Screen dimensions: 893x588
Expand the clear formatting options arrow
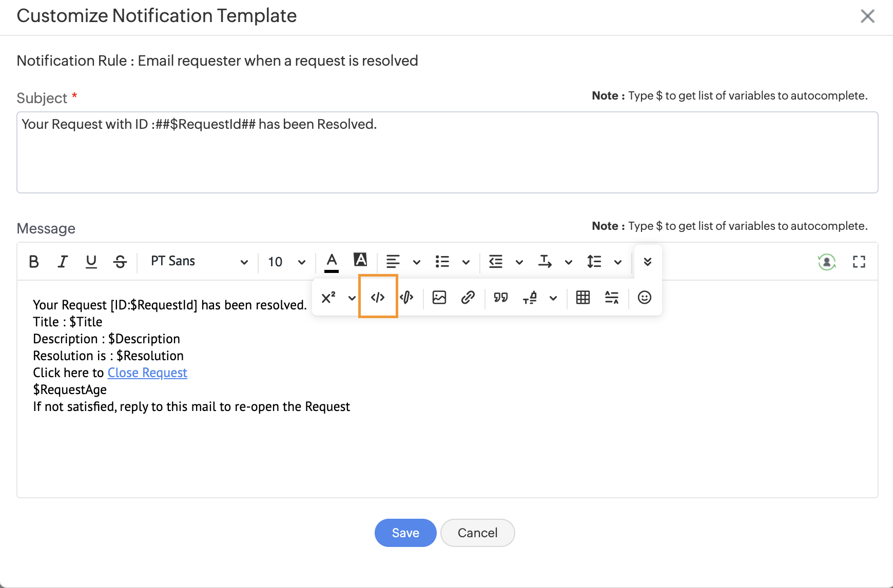click(x=553, y=298)
